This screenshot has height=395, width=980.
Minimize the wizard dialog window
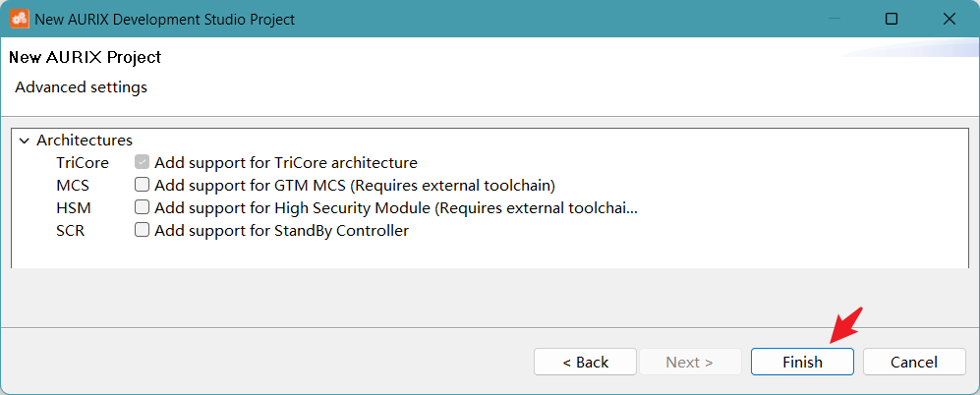tap(835, 19)
